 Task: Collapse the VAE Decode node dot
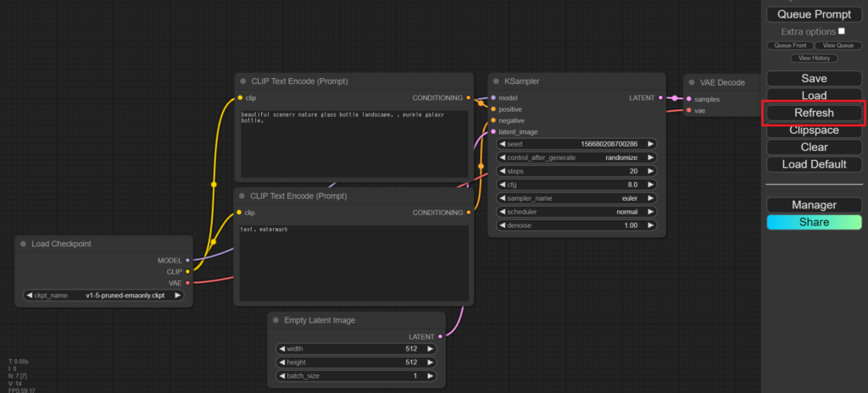pos(692,83)
